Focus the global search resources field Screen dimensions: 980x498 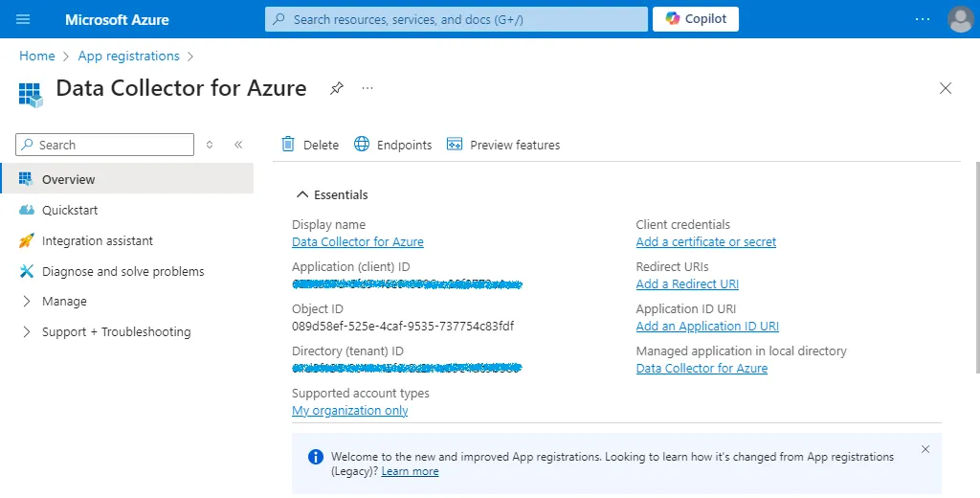[457, 19]
